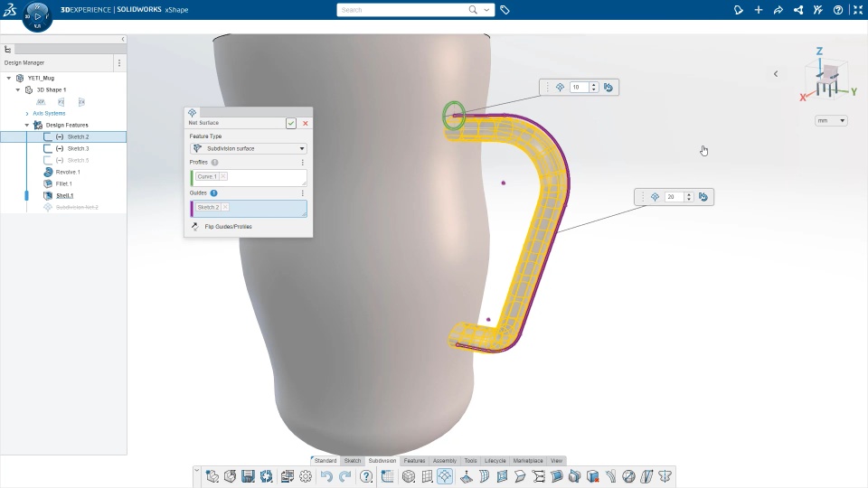Click the Design Manager tree tab icon
868x488 pixels.
(x=8, y=50)
